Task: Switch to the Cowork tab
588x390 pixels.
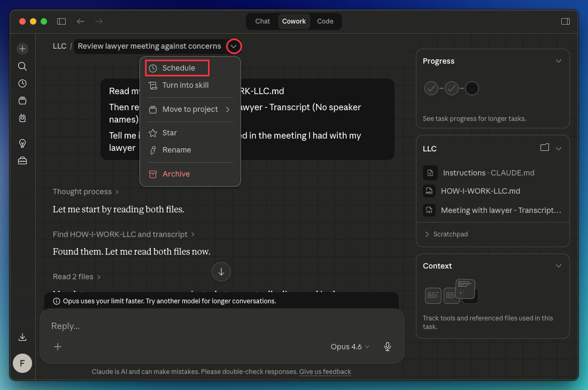Action: [294, 21]
